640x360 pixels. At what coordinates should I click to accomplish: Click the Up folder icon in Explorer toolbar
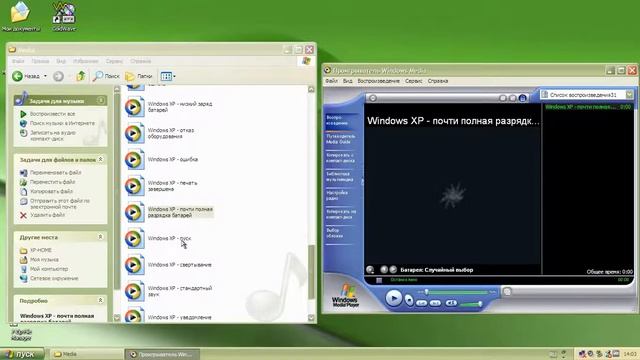pos(81,76)
